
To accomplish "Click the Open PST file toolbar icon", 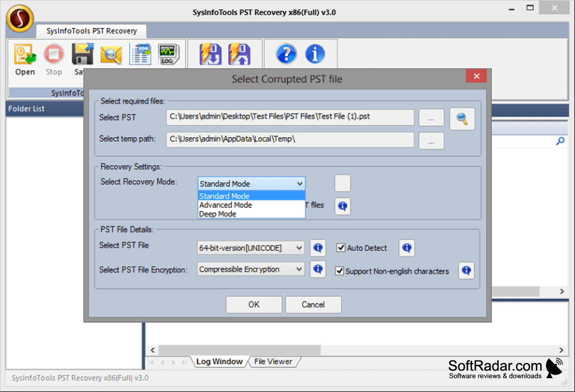I will coord(25,54).
